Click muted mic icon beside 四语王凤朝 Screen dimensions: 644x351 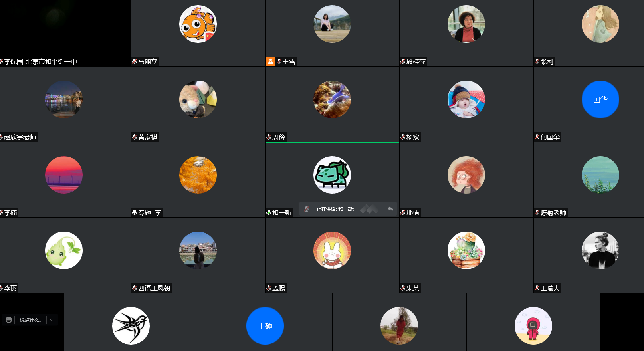pos(135,288)
